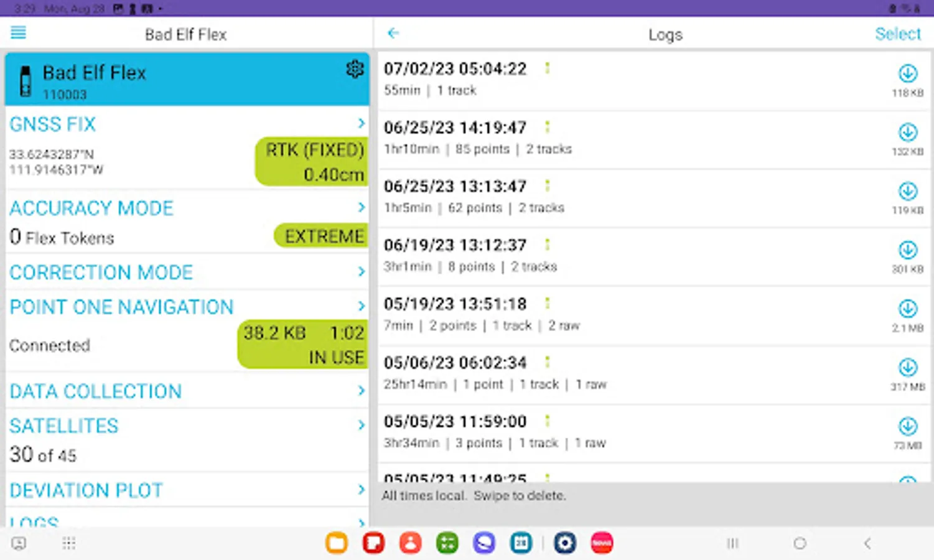Select log entry 06/25/23 13:13:47
Screen dimensions: 934x560
coord(654,198)
